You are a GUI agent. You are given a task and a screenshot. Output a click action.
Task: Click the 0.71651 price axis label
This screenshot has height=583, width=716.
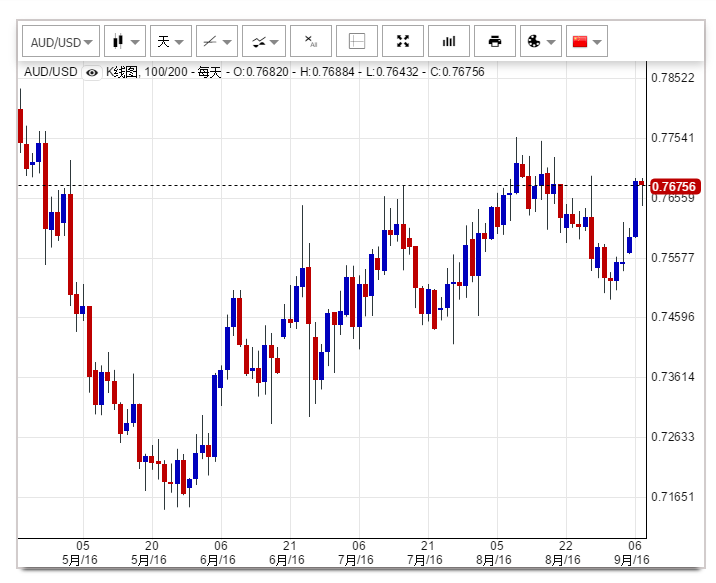click(673, 497)
